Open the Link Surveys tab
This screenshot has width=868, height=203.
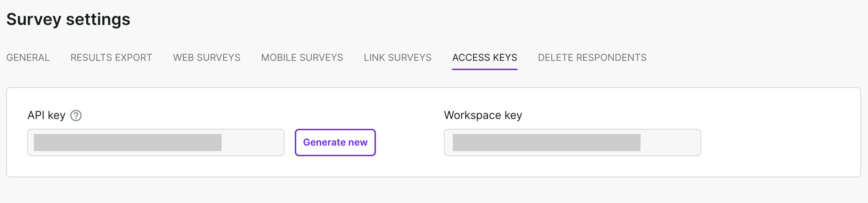pos(397,57)
